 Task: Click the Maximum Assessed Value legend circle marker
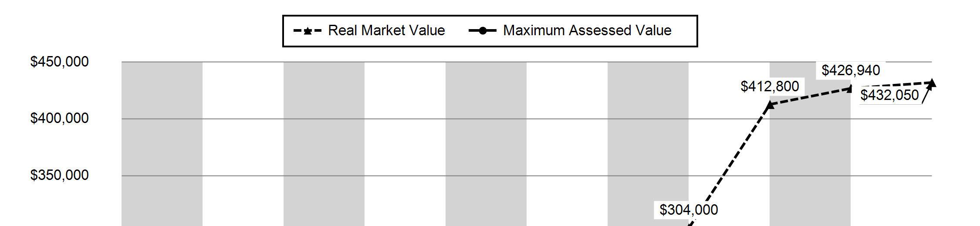483,31
